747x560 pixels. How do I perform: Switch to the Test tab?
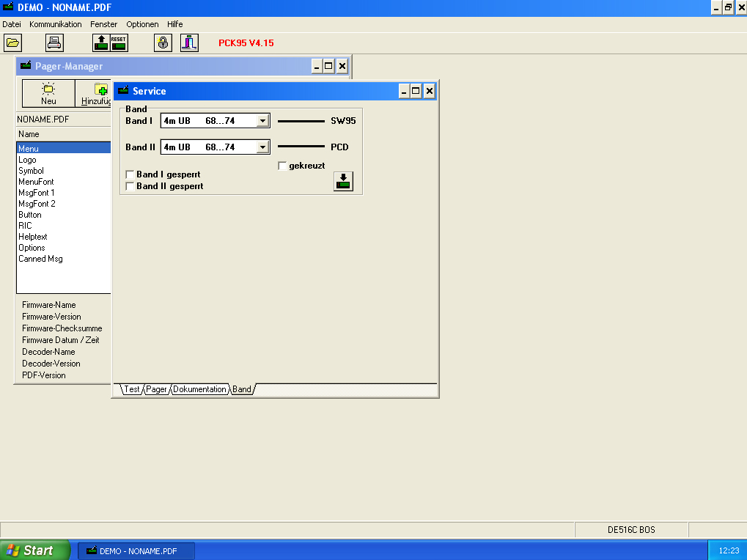tap(131, 389)
